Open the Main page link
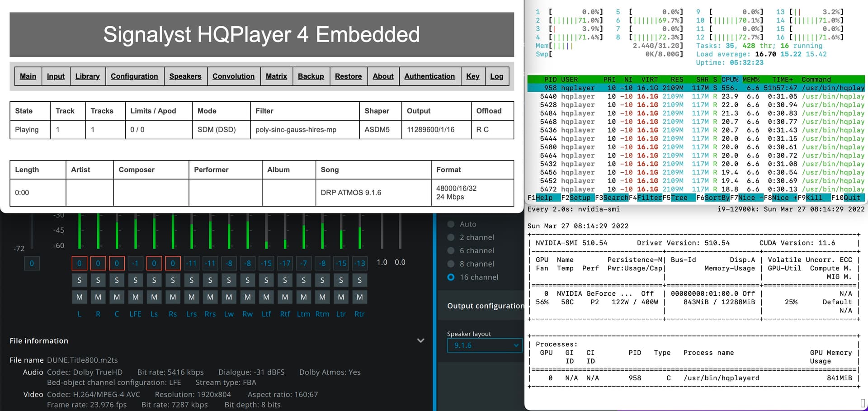Screen dimensions: 868x411 click(28, 76)
